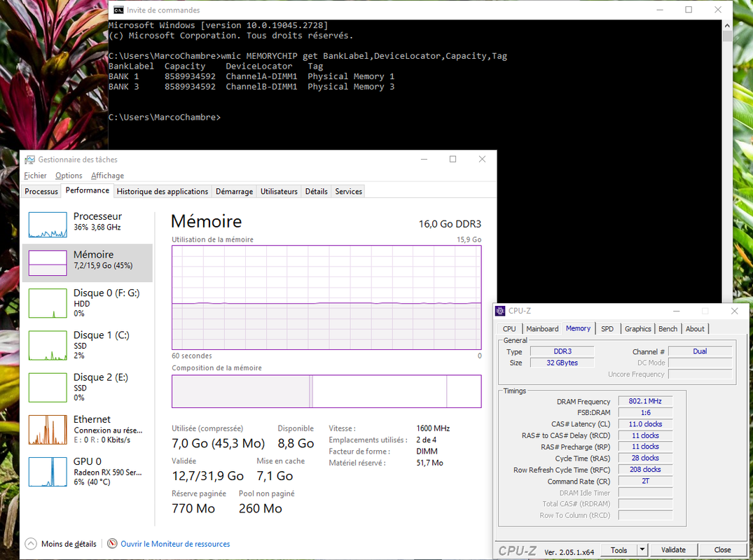The height and width of the screenshot is (560, 753).
Task: Click the 1600 MHz Vitesse value
Action: pos(433,428)
